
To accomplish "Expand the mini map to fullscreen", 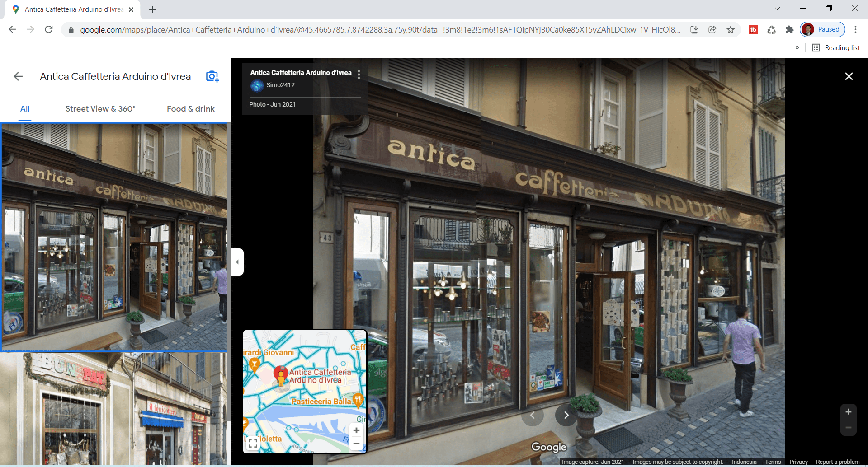I will click(x=253, y=444).
